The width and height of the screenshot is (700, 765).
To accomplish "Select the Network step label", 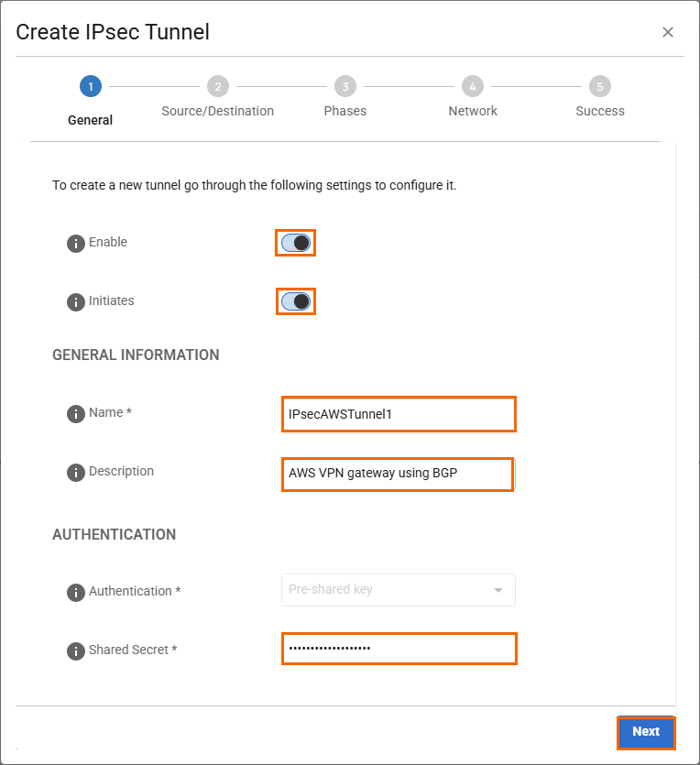I will (x=473, y=111).
